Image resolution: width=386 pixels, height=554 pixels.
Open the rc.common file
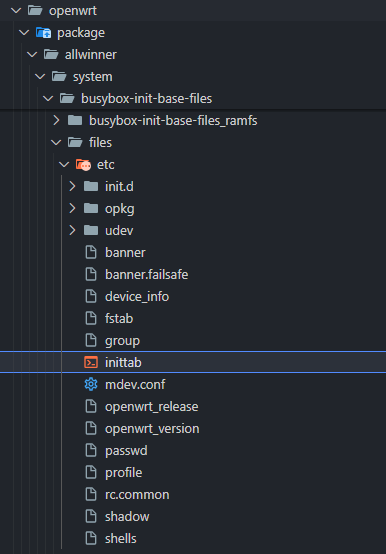pyautogui.click(x=137, y=494)
